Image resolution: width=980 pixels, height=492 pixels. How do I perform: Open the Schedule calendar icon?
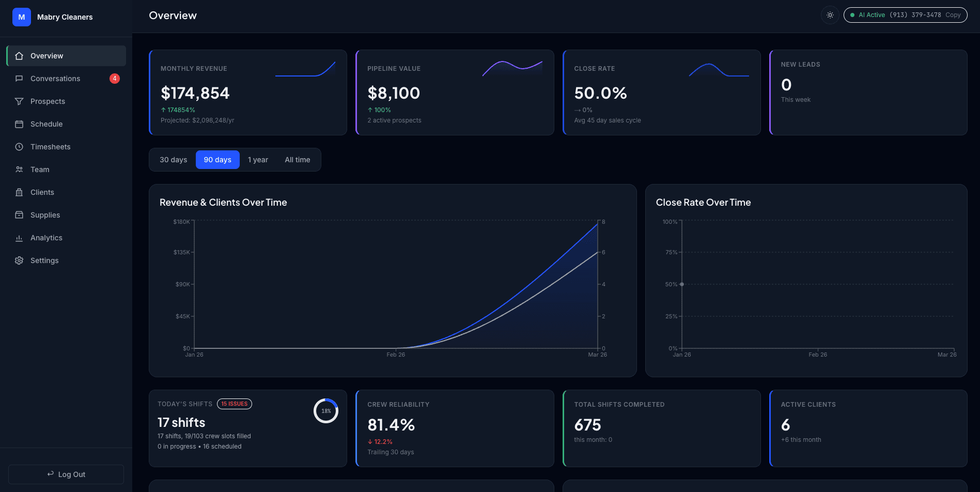coord(19,124)
